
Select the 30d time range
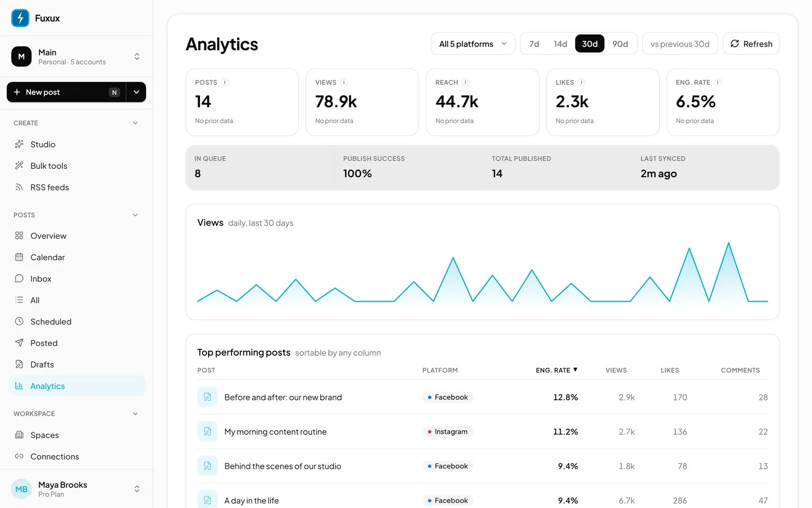pos(589,44)
